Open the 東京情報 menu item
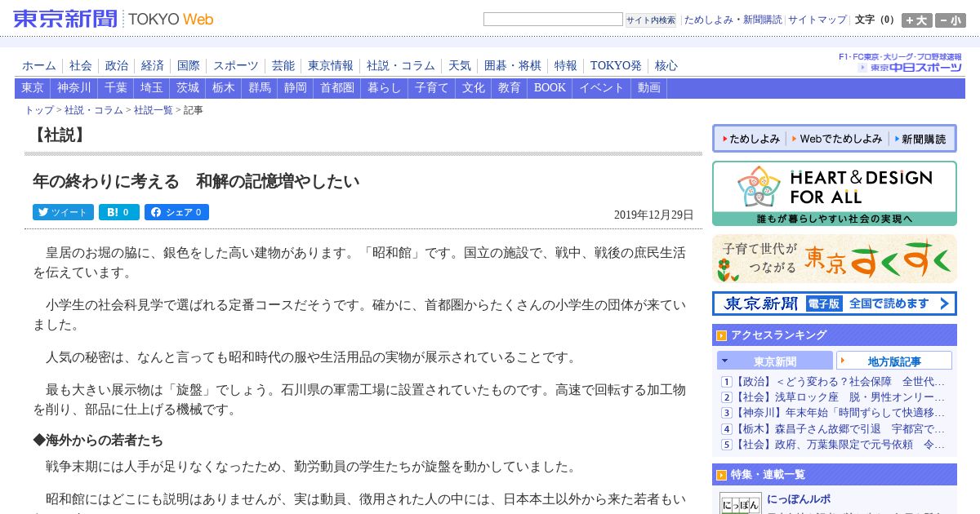Image resolution: width=980 pixels, height=514 pixels. [331, 66]
